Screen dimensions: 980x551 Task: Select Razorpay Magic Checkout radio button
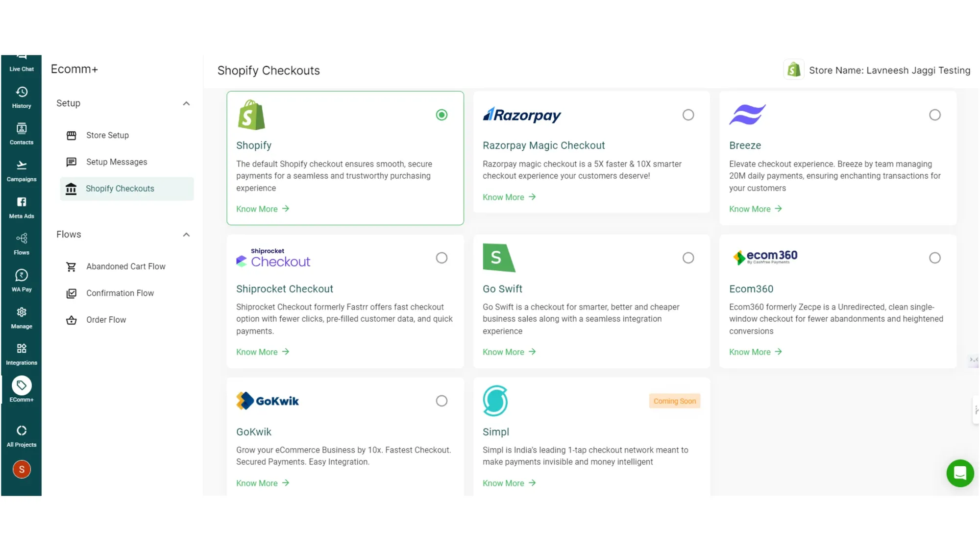tap(688, 115)
